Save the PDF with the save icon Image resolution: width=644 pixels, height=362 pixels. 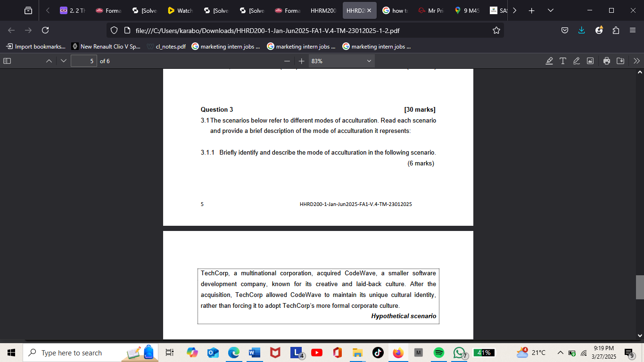click(620, 61)
